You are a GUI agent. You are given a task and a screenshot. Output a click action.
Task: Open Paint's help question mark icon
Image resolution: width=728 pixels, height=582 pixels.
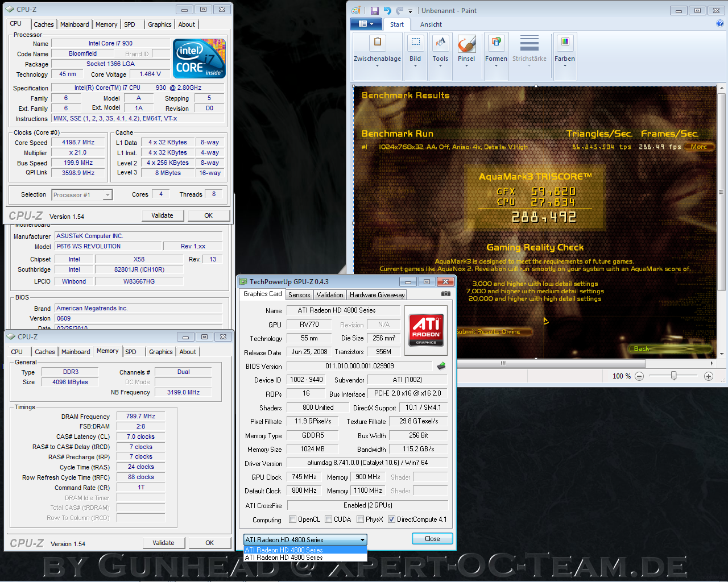[720, 24]
